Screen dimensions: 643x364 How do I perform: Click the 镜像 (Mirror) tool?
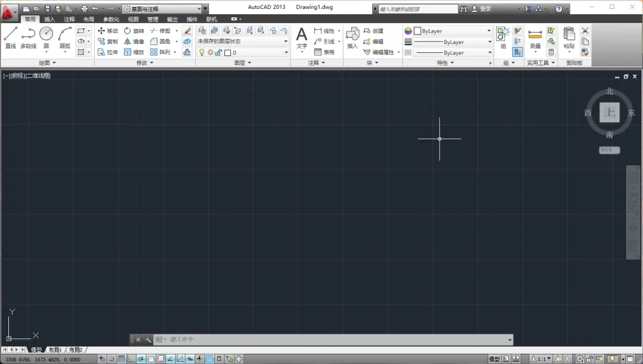[134, 42]
